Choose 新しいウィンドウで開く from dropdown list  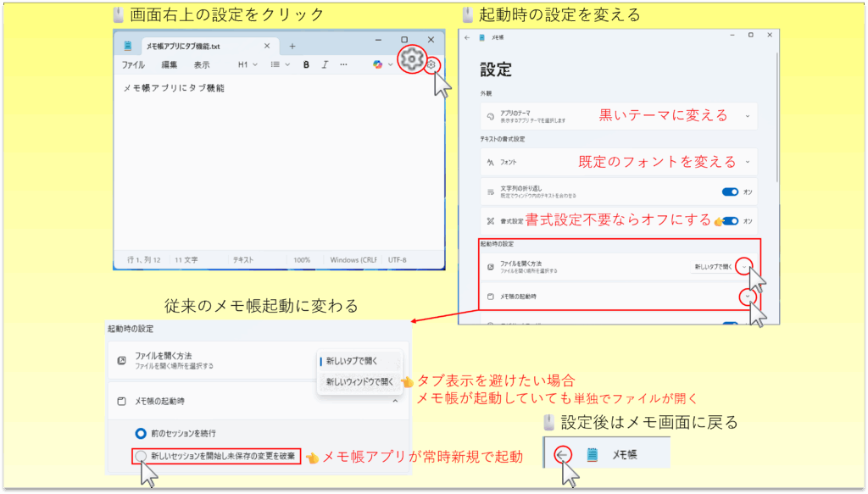(359, 382)
